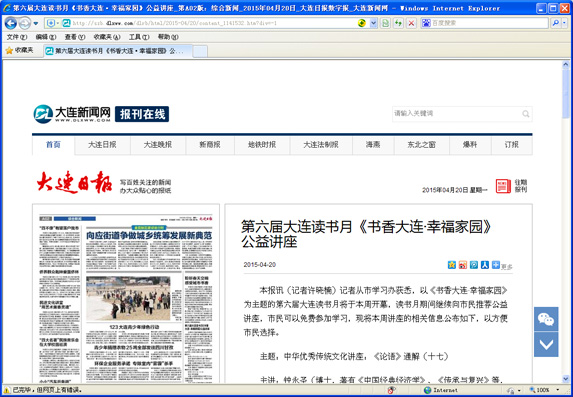Click the 报刊在线 banner button

click(x=142, y=114)
